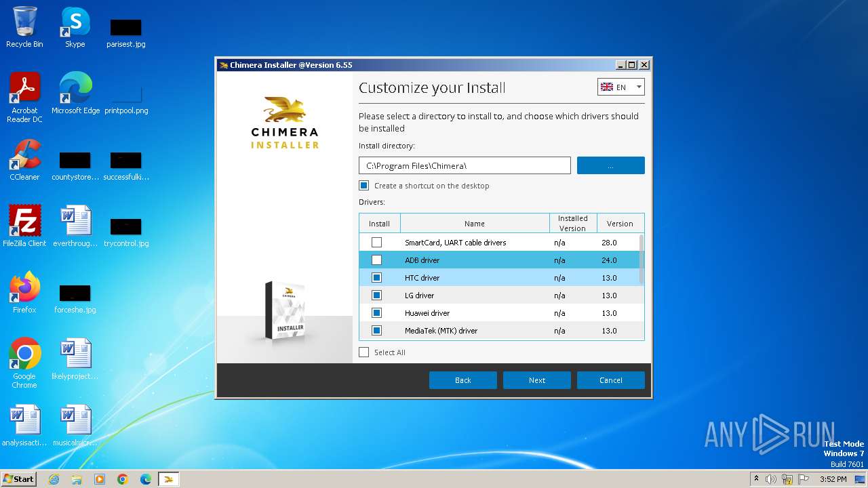Click the Name column header
This screenshot has height=488, width=868.
(475, 224)
